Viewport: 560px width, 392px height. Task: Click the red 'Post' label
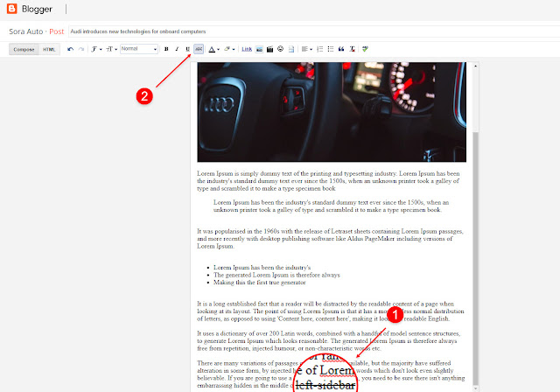tap(56, 31)
